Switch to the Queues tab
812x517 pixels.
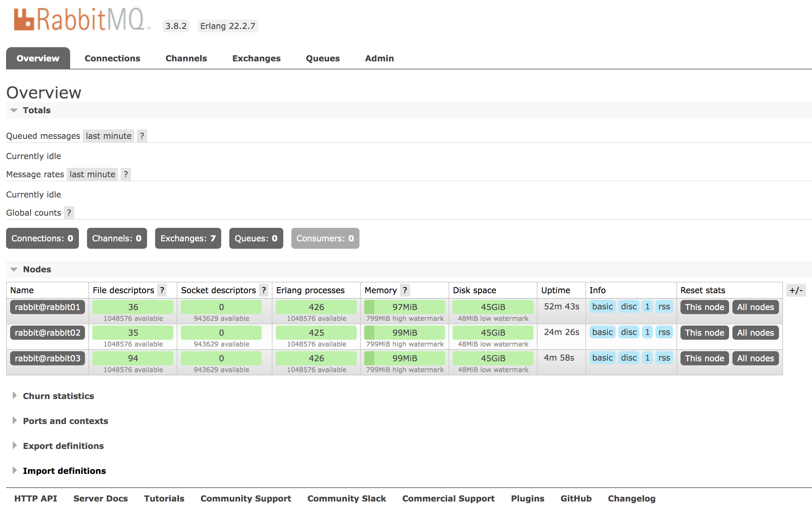click(x=323, y=58)
